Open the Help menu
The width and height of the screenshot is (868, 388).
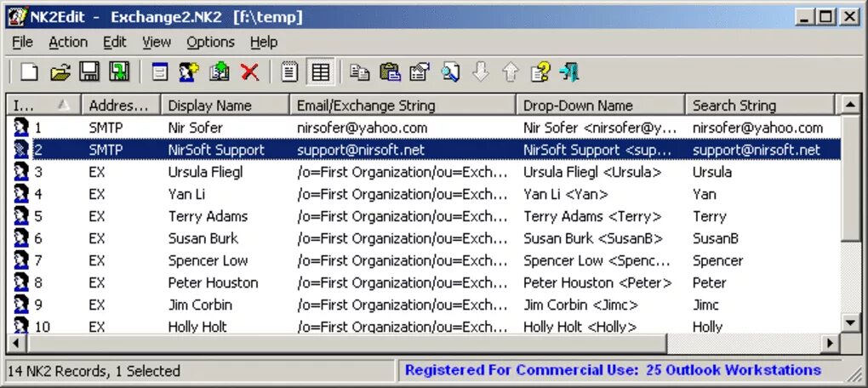[x=264, y=42]
